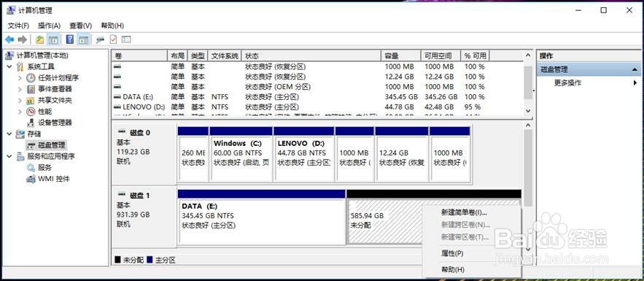Image resolution: width=644 pixels, height=281 pixels.
Task: Click the Performance (性能) icon
Action: point(31,112)
